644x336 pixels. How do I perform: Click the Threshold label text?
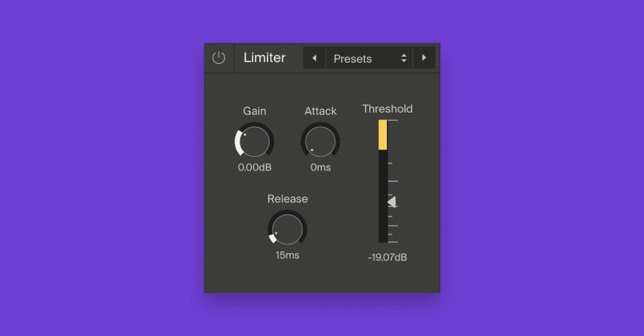[387, 109]
